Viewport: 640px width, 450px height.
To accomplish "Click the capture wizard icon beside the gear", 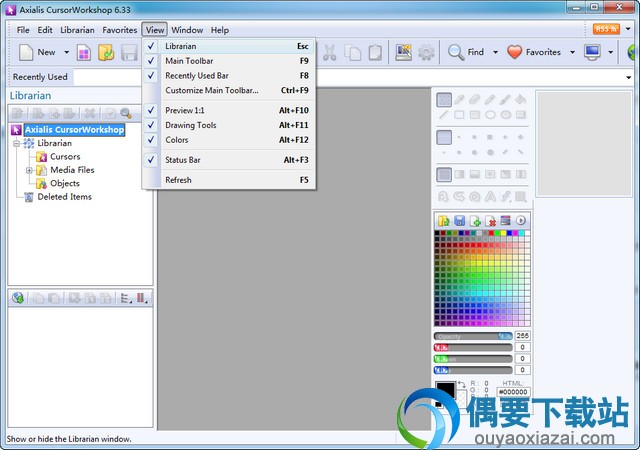I will pos(404,53).
